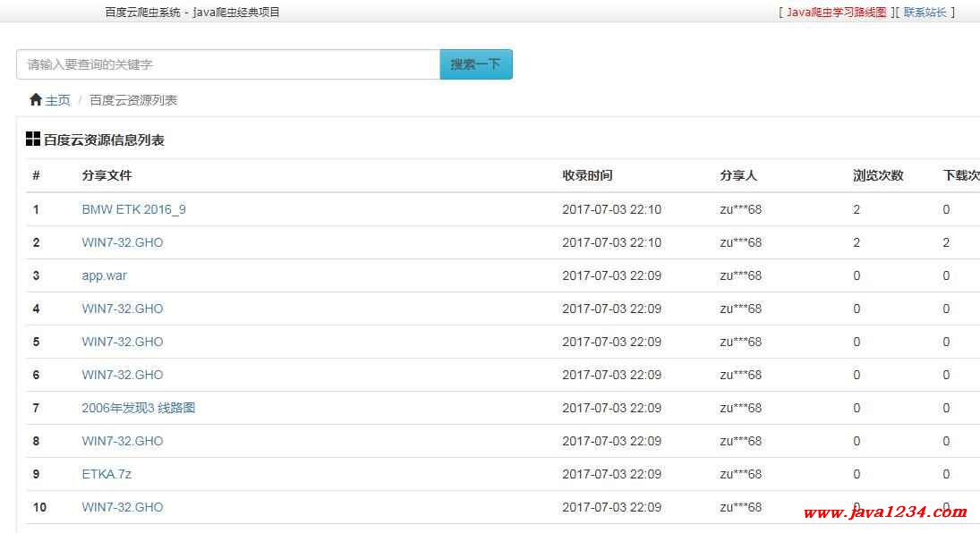Click the 搜索一下 search button
Viewport: 980px width, 533px height.
pos(476,64)
